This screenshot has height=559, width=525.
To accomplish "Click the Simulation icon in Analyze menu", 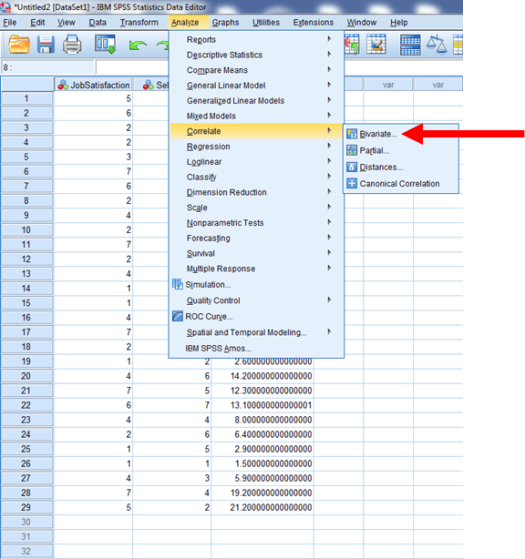I will [177, 284].
